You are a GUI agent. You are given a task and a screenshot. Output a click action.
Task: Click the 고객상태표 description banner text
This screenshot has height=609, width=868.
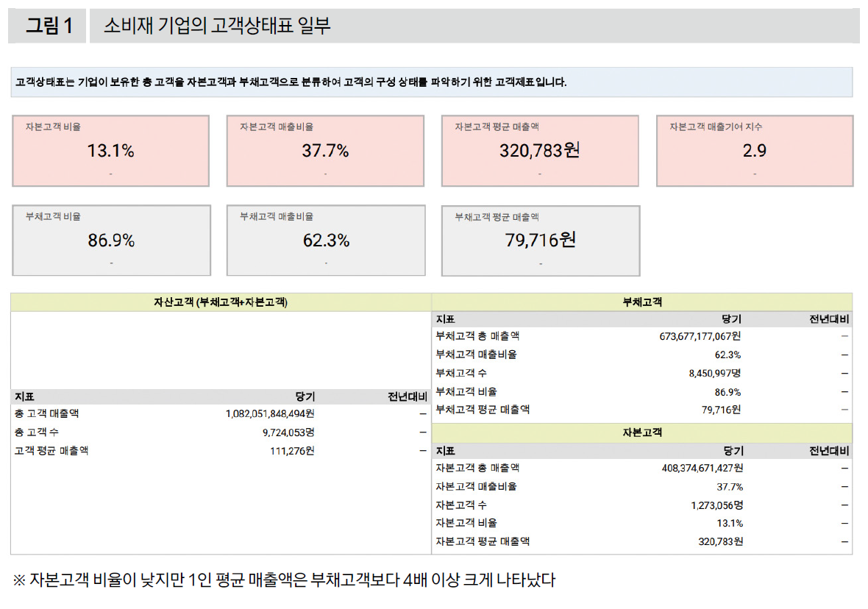click(291, 82)
